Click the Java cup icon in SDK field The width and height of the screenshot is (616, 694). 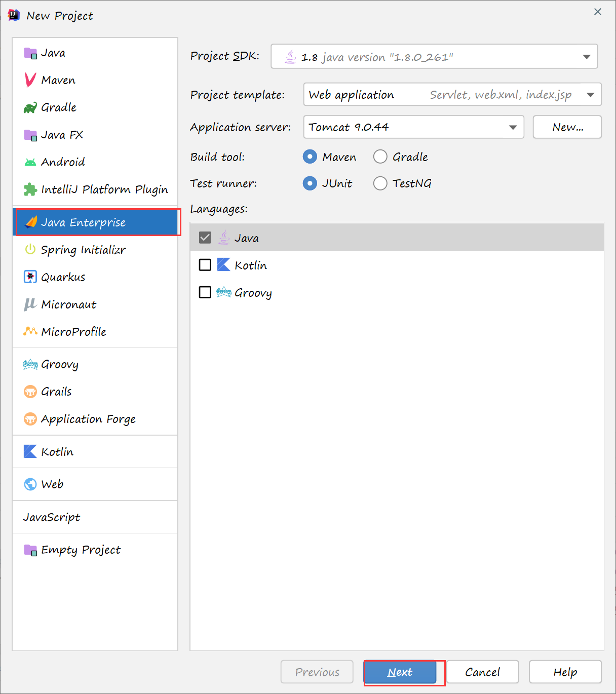pyautogui.click(x=290, y=56)
